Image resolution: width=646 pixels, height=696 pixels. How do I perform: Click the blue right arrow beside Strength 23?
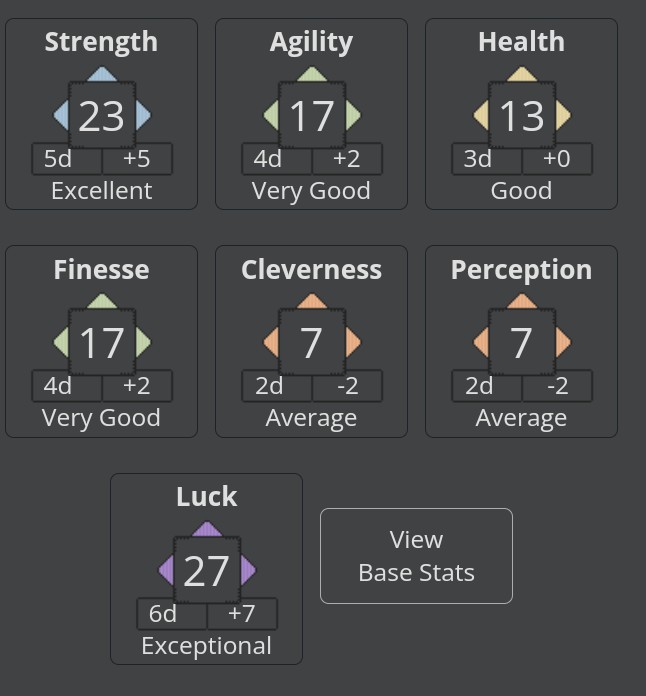143,115
